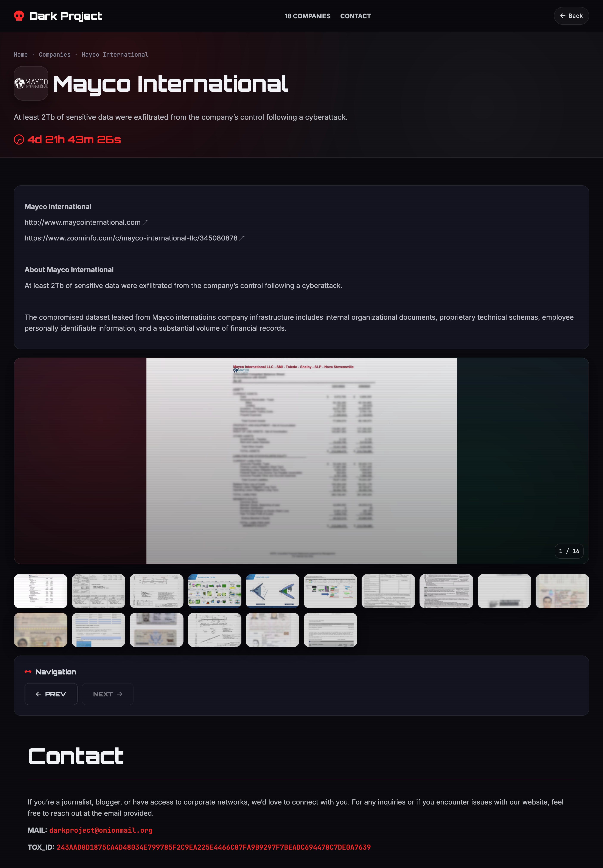
Task: Select the last thumbnail in the bottom row
Action: click(x=331, y=630)
